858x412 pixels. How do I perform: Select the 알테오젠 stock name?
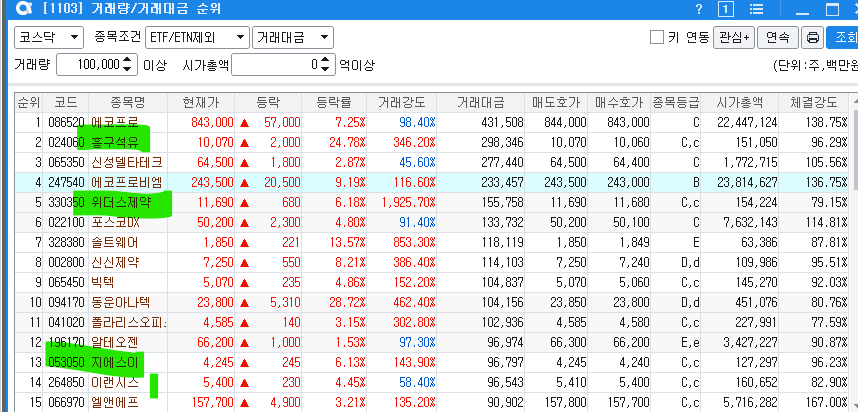click(x=114, y=343)
